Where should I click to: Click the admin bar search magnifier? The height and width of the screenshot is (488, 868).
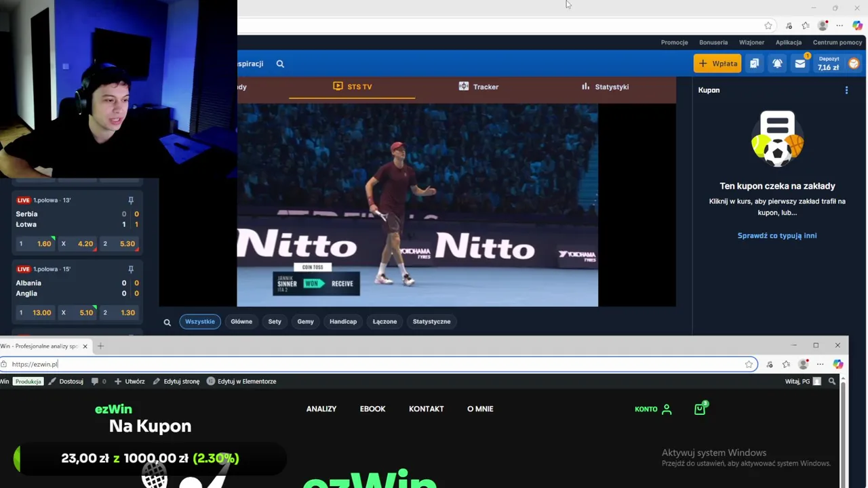click(x=832, y=382)
